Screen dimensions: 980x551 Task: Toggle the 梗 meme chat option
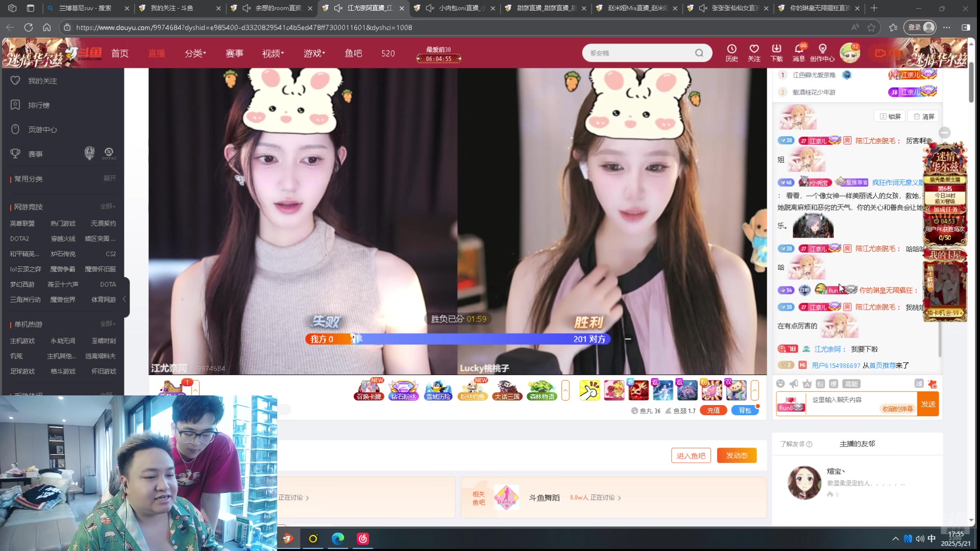coord(834,384)
